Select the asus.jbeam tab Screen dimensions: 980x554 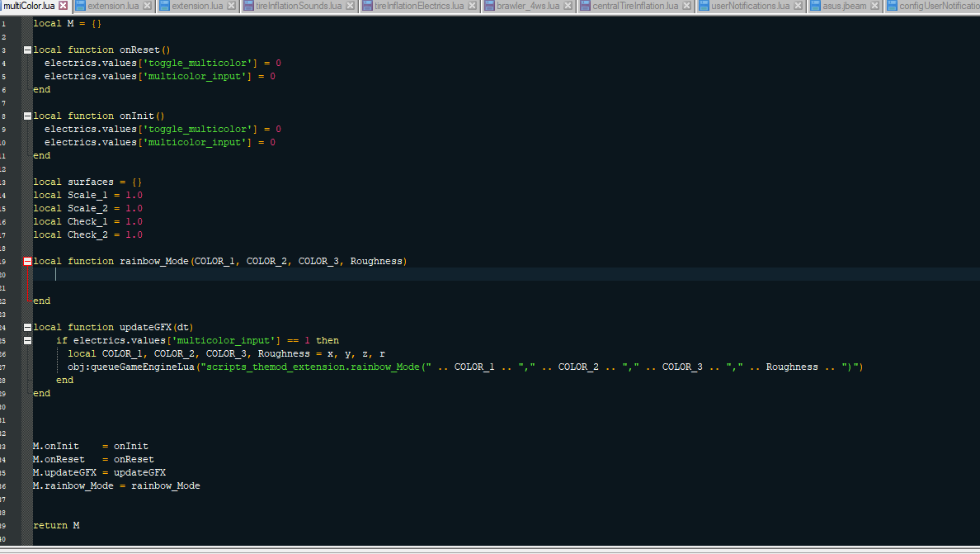pos(844,6)
